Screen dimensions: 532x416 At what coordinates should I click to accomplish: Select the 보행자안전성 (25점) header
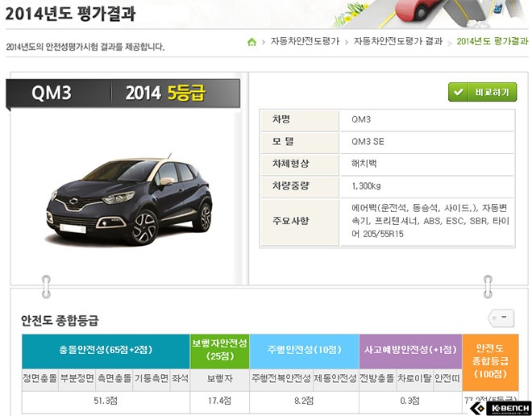click(x=219, y=352)
